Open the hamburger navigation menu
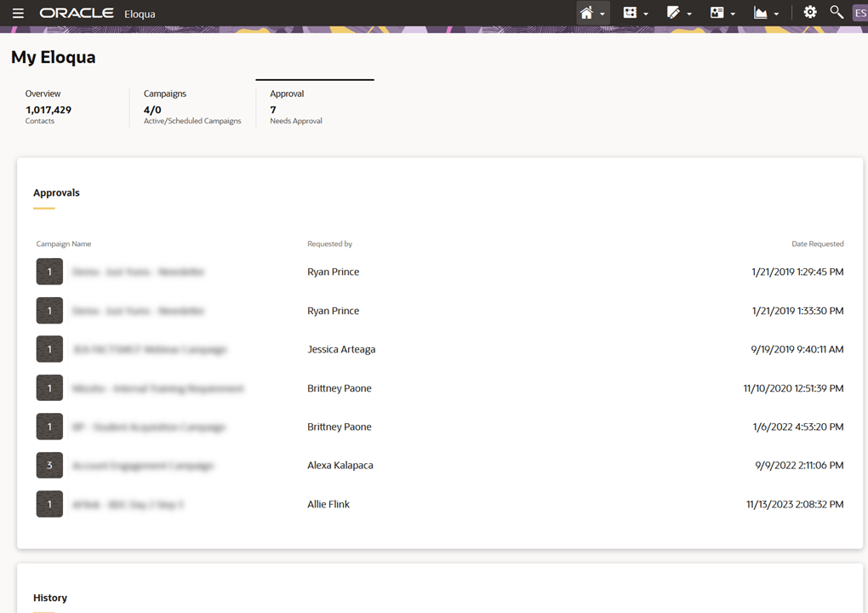The height and width of the screenshot is (613, 868). click(x=18, y=13)
